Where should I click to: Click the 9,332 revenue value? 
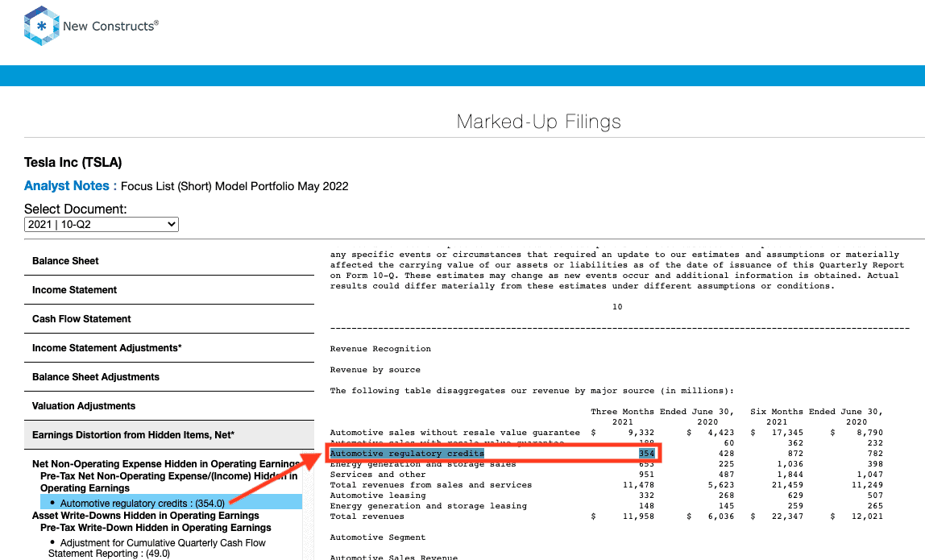click(641, 433)
